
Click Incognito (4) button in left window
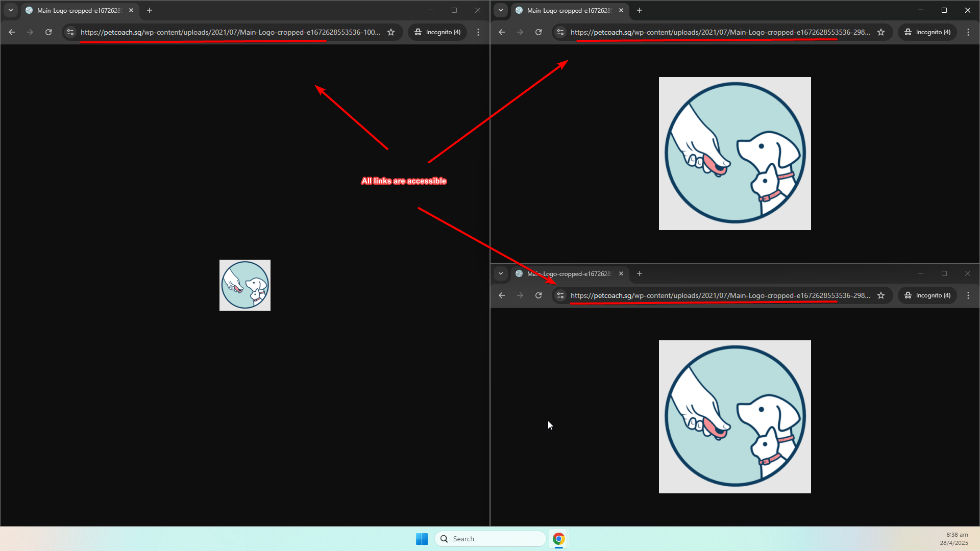pos(437,32)
